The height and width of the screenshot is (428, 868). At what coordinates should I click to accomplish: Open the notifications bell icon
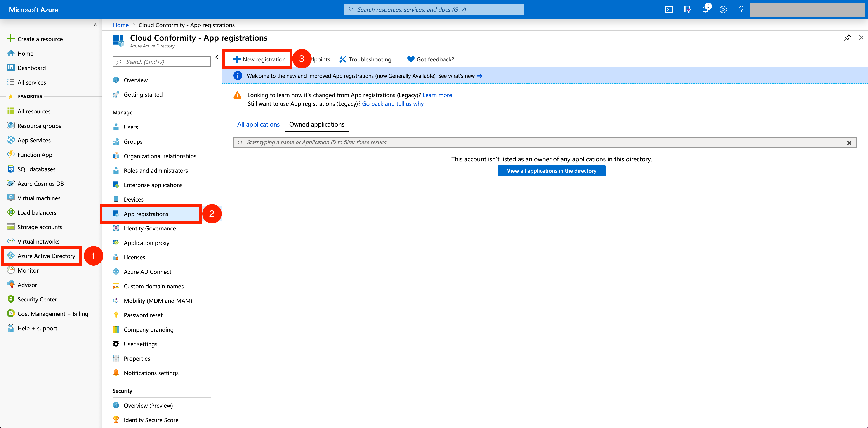(705, 9)
